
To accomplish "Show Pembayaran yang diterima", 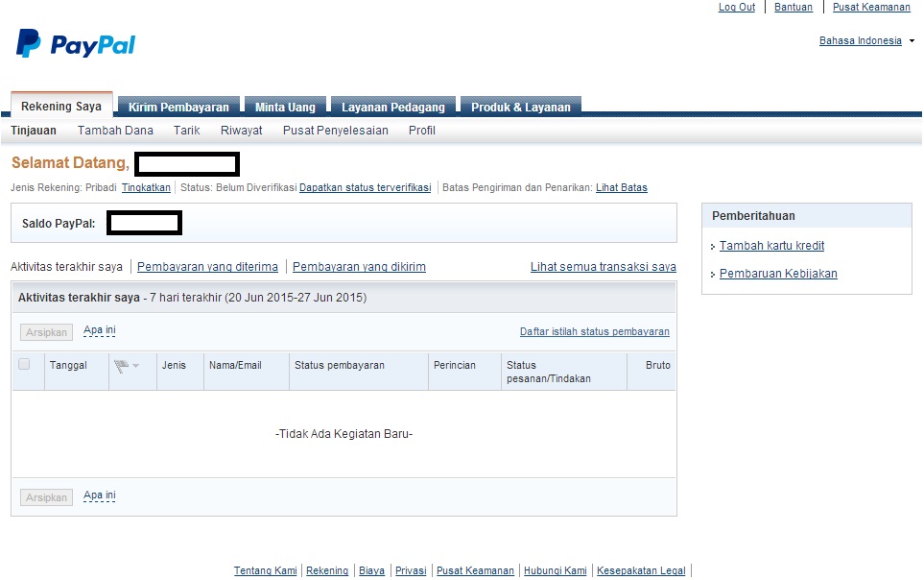I will coord(207,267).
